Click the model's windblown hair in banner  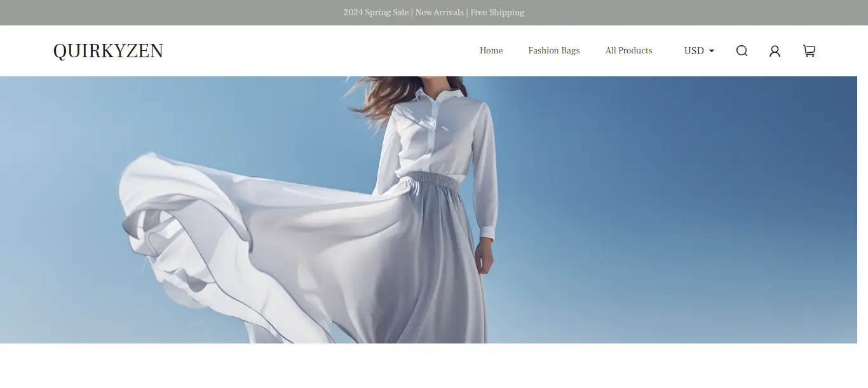[x=381, y=95]
